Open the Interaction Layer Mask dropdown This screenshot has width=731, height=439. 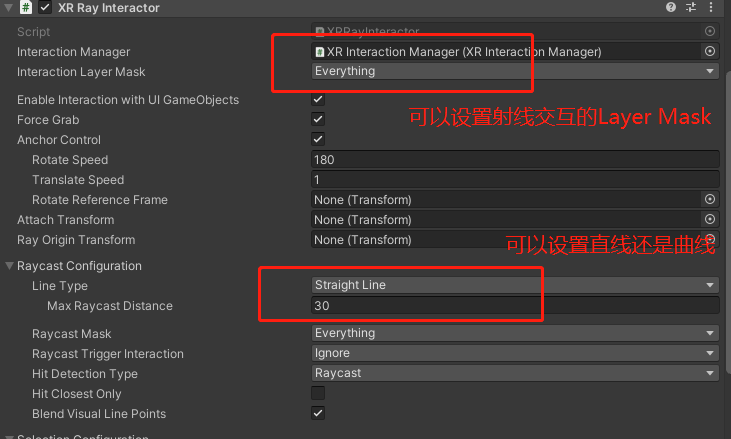click(x=515, y=71)
